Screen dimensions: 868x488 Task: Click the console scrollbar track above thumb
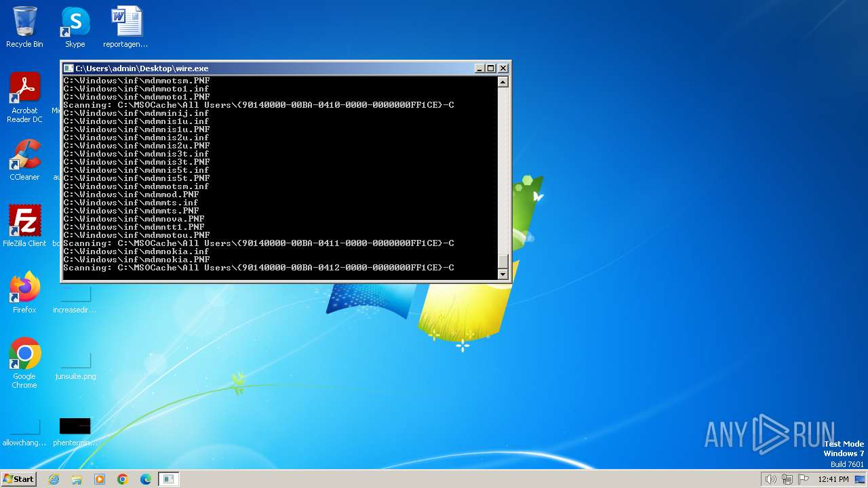[x=502, y=171]
